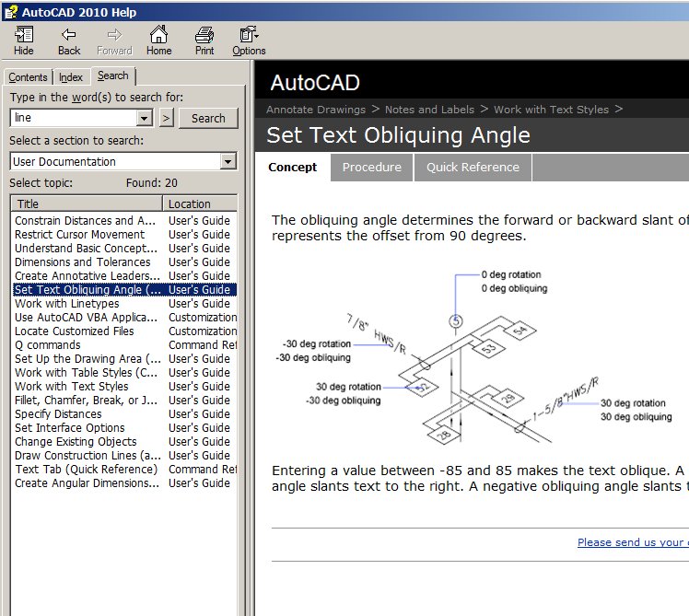Select the Search tab
The width and height of the screenshot is (689, 616).
[x=113, y=76]
